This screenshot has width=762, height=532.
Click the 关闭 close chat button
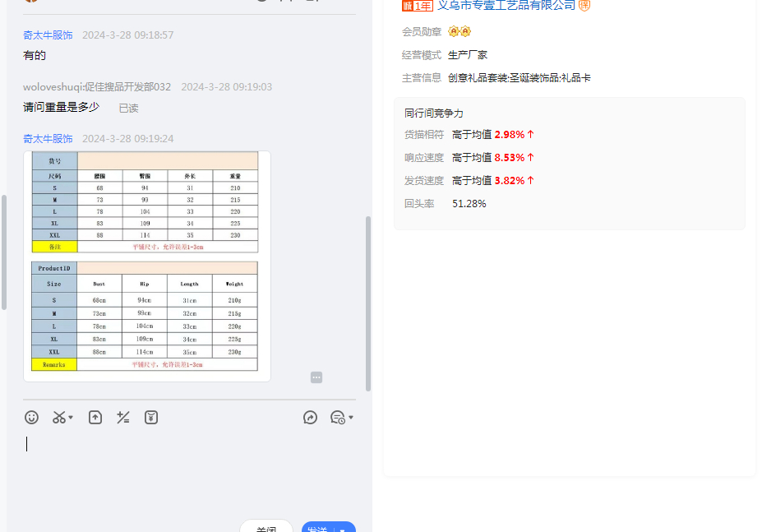point(266,528)
